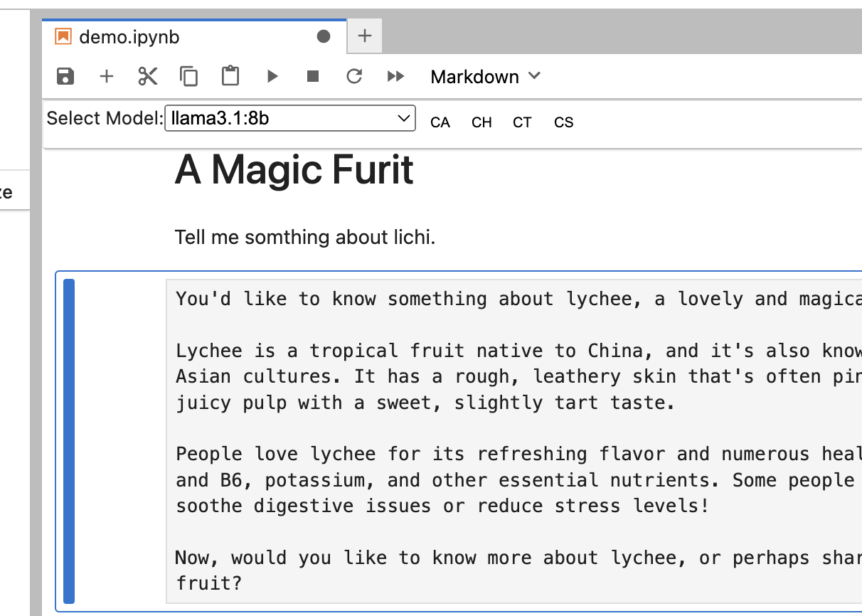
Task: Expand the llama3.1:8b model list
Action: [402, 118]
